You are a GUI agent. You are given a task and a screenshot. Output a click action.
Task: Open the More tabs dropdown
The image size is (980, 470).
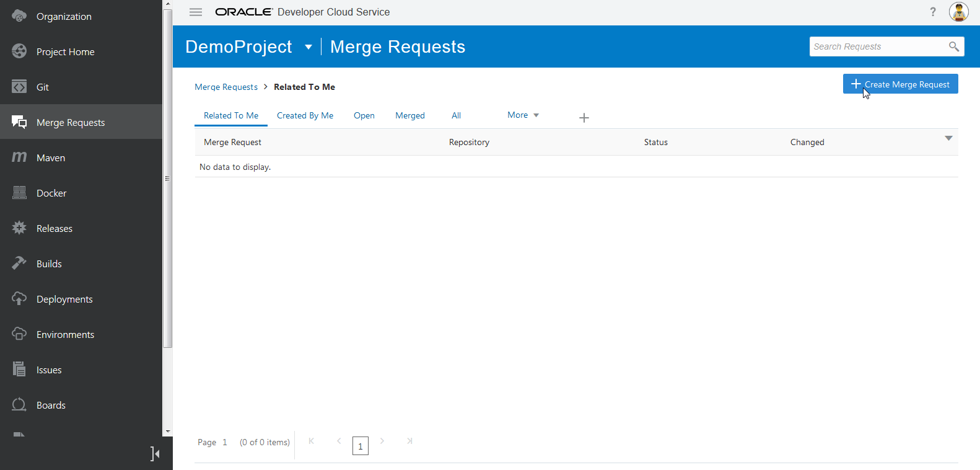tap(523, 115)
